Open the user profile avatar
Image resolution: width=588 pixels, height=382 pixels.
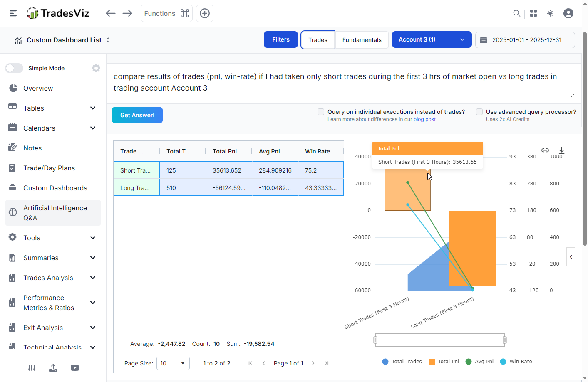tap(568, 13)
